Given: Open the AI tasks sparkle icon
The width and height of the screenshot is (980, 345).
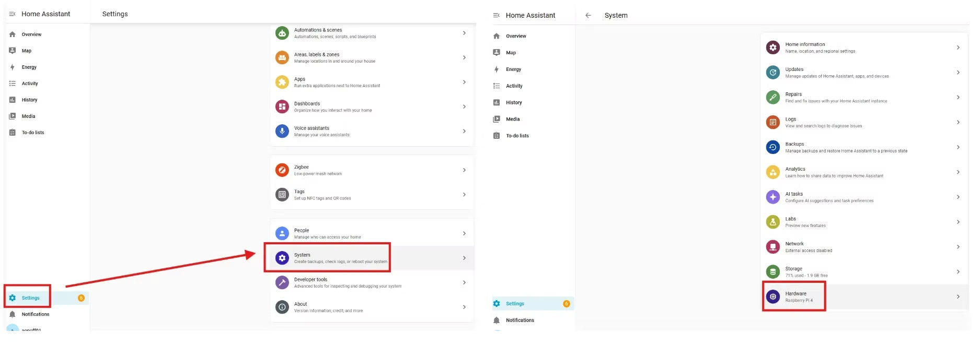Looking at the screenshot, I should [773, 197].
